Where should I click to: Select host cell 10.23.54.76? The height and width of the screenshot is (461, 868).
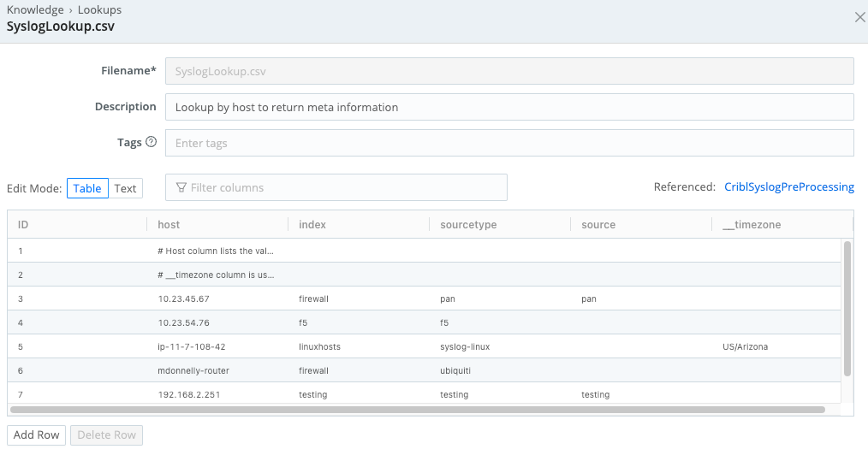(x=184, y=322)
